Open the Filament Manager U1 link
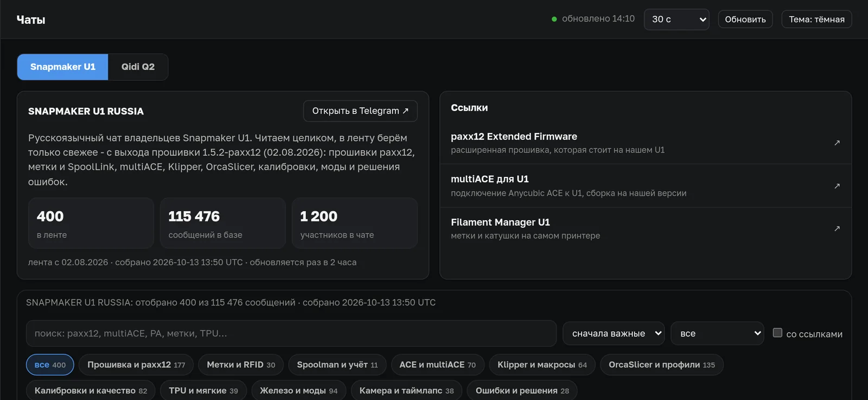Screen dimensions: 868x400 pos(646,228)
